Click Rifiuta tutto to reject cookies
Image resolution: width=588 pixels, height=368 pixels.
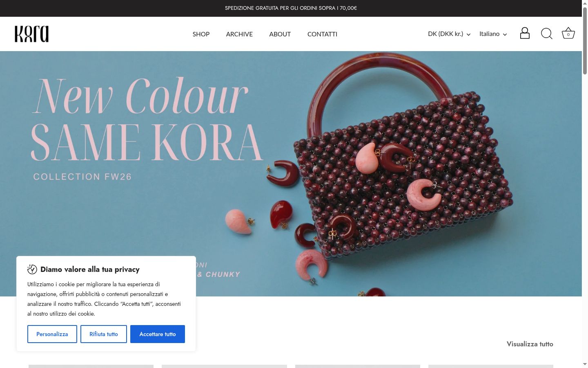[x=104, y=334]
